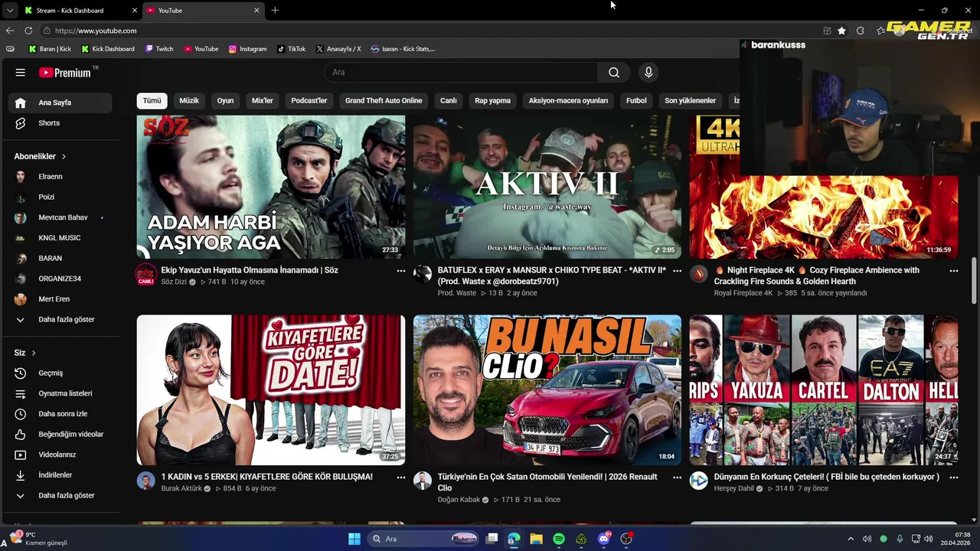Open Spotify from the taskbar
980x551 pixels.
tap(559, 539)
